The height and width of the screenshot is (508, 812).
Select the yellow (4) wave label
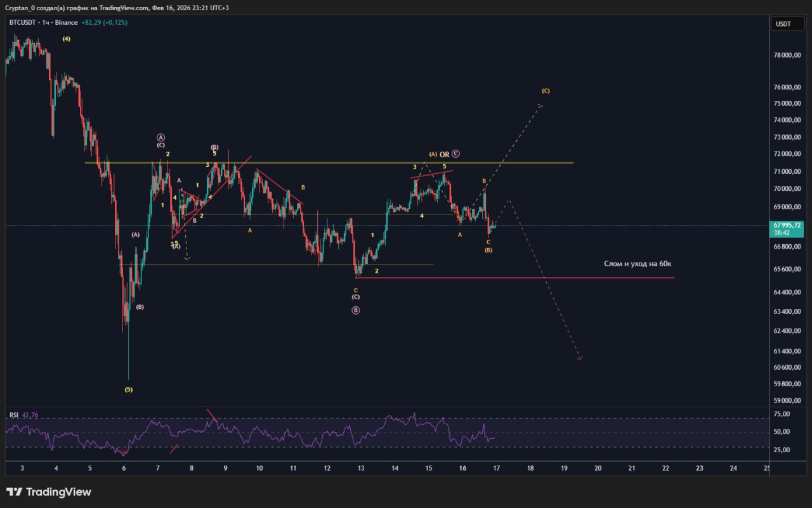(x=66, y=39)
